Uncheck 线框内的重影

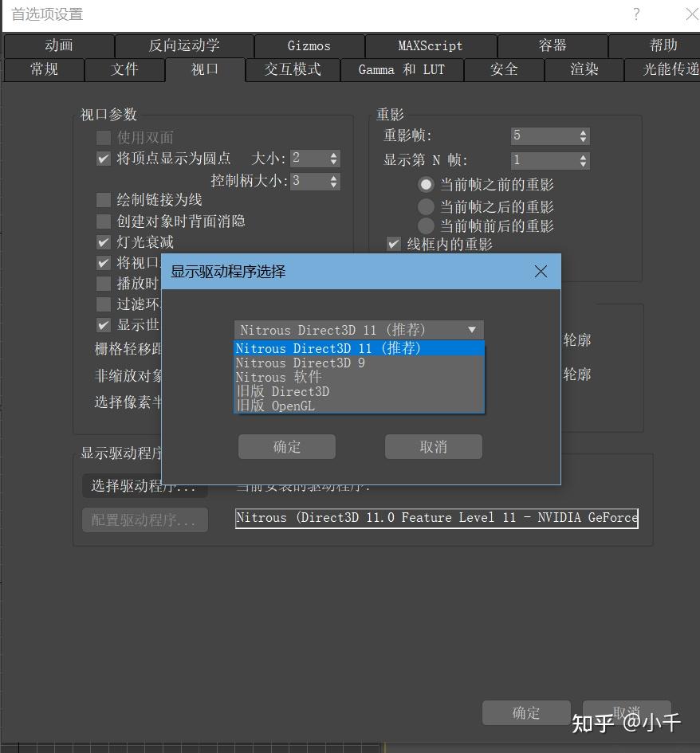(x=394, y=245)
